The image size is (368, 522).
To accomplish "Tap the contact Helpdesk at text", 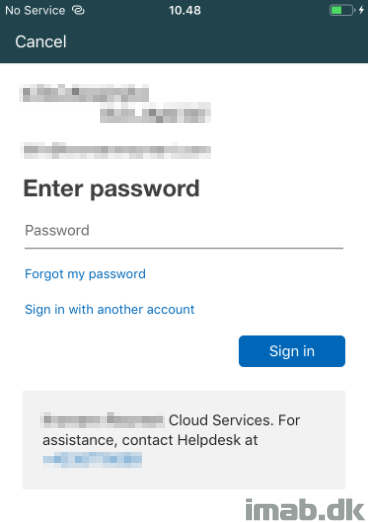I will click(x=190, y=440).
